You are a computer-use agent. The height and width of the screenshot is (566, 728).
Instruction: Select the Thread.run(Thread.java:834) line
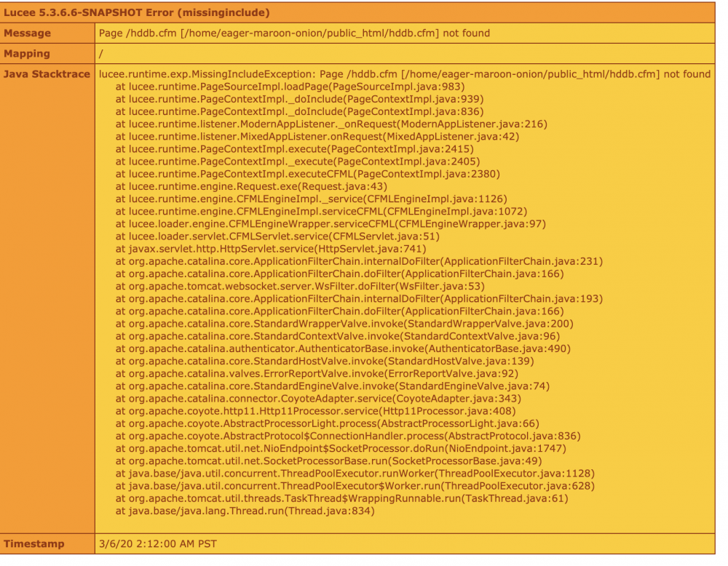[245, 511]
